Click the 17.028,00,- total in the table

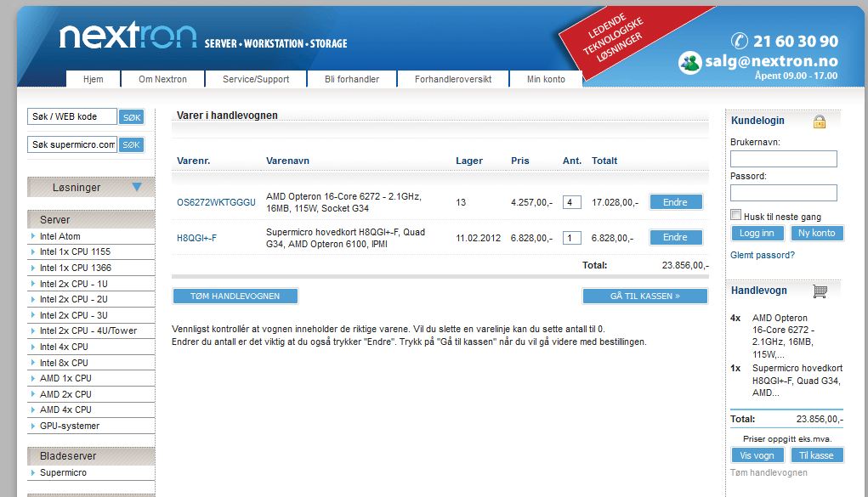click(x=615, y=202)
